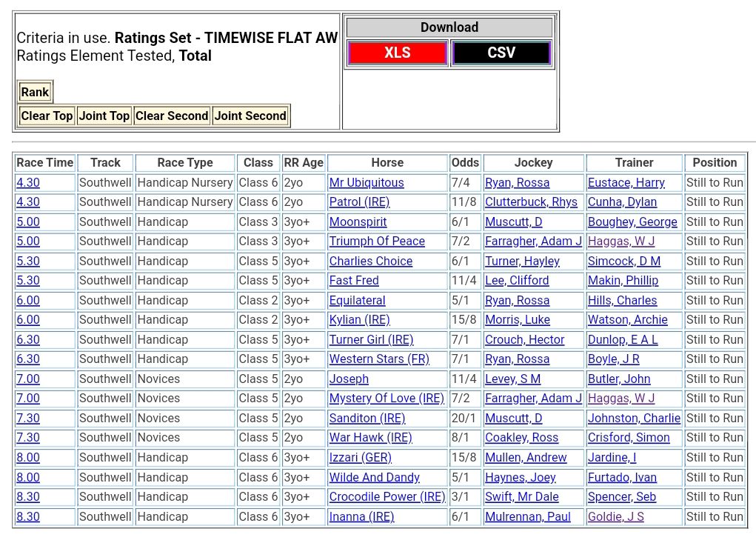This screenshot has height=543, width=756.
Task: View Triumph Of Peace horse details
Action: 377,241
